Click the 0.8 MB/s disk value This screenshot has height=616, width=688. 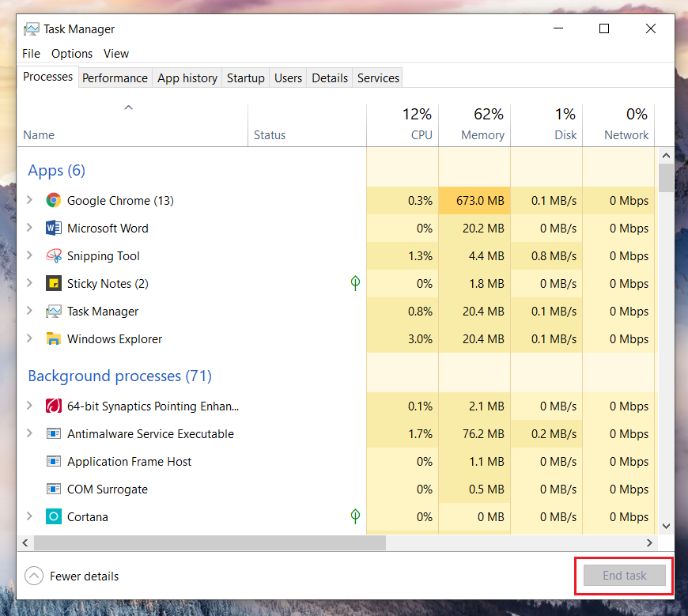(554, 255)
